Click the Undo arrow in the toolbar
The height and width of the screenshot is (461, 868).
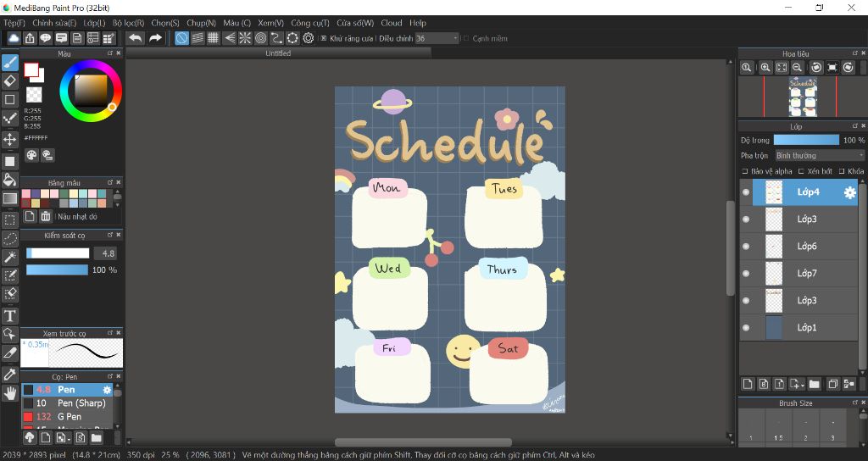pos(135,37)
